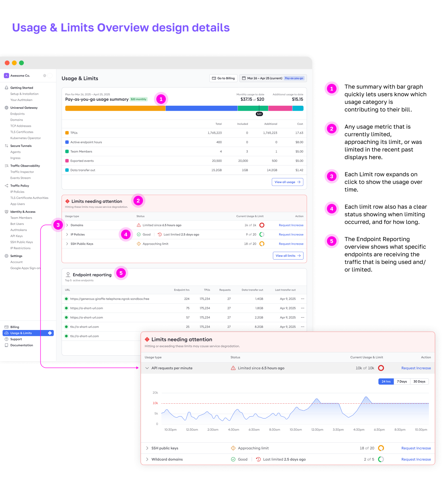448x478 pixels.
Task: Open more options for generous-giraffe endpoint row
Action: point(302,299)
